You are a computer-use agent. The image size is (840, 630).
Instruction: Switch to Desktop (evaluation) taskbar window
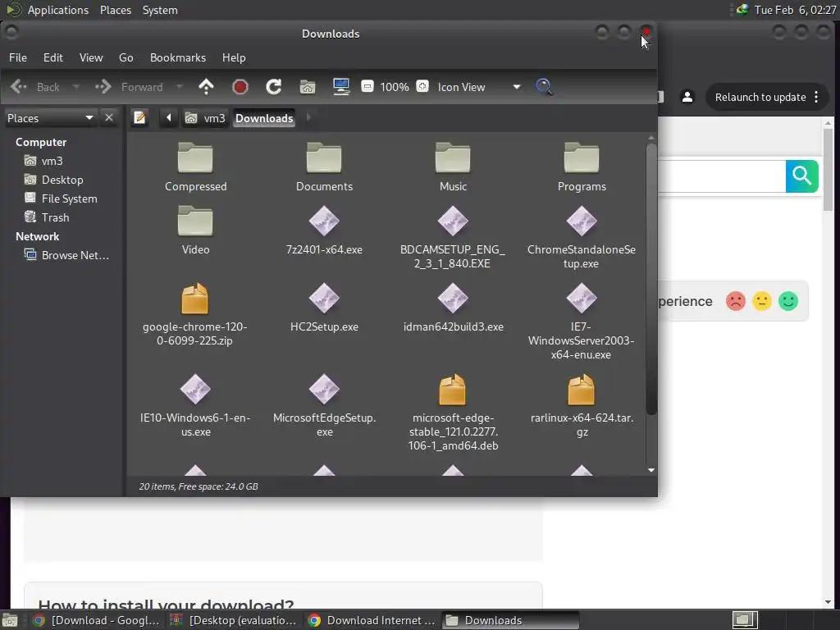[x=234, y=620]
